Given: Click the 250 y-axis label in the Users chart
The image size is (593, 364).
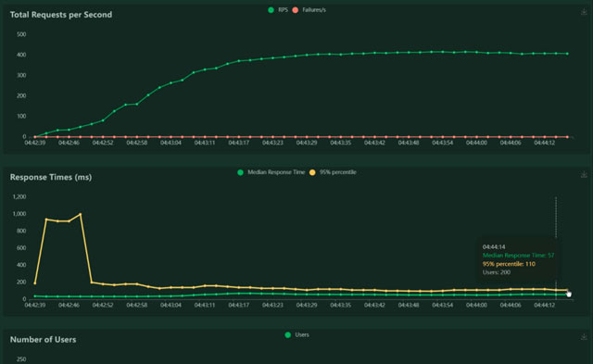Looking at the screenshot, I should (x=21, y=359).
